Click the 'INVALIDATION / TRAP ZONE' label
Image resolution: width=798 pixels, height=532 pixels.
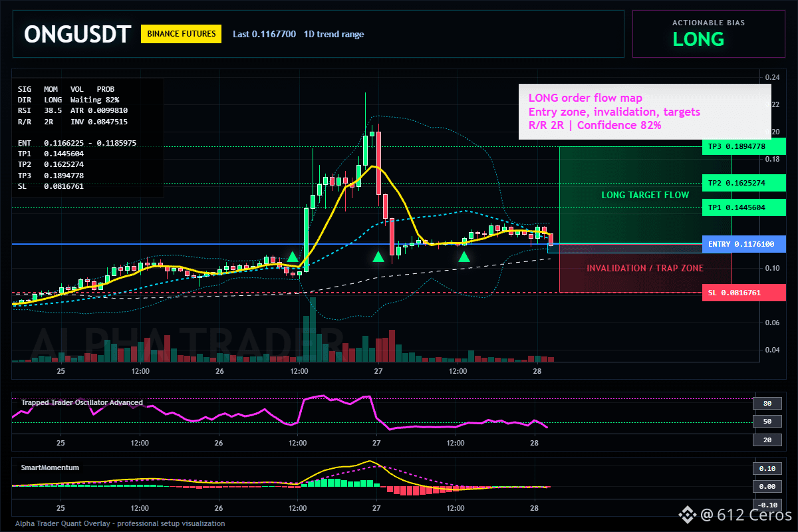coord(645,268)
